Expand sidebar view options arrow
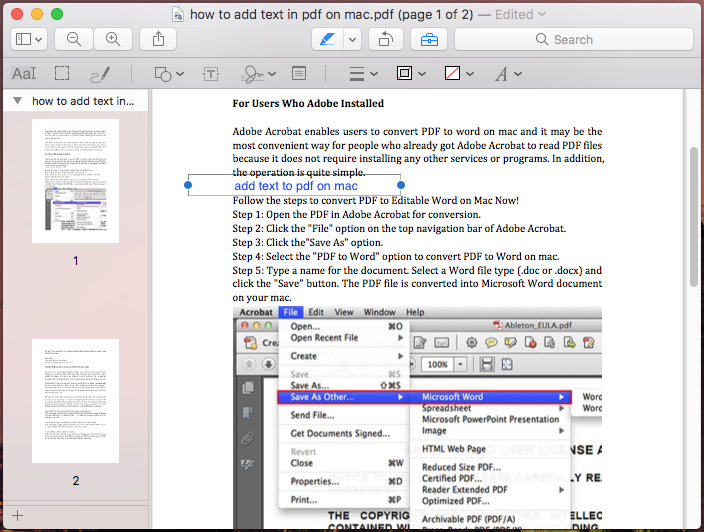Image resolution: width=704 pixels, height=532 pixels. [x=39, y=40]
